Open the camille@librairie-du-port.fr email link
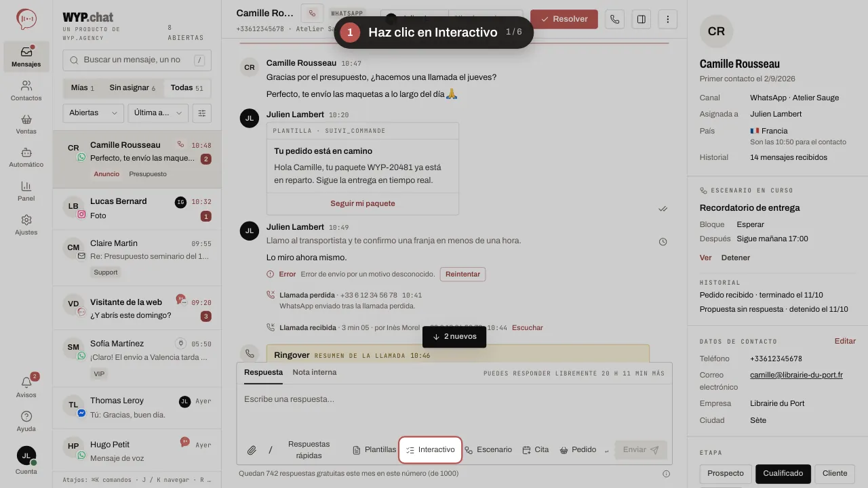This screenshot has height=488, width=868. coord(796,375)
